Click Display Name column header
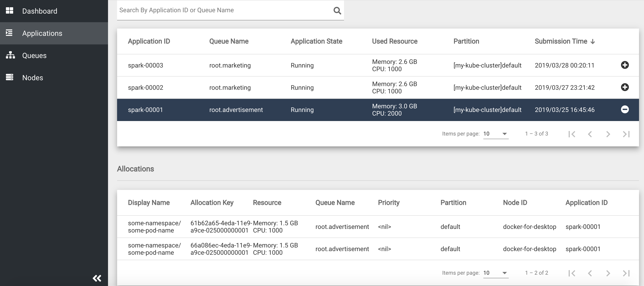This screenshot has height=286, width=644. coord(149,203)
